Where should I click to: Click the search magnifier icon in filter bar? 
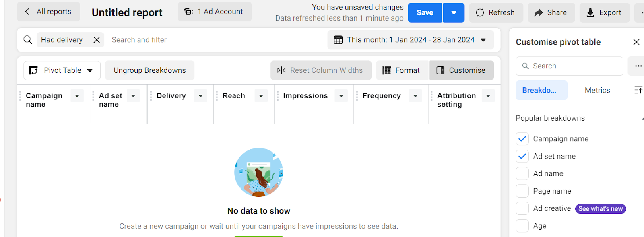pos(28,40)
